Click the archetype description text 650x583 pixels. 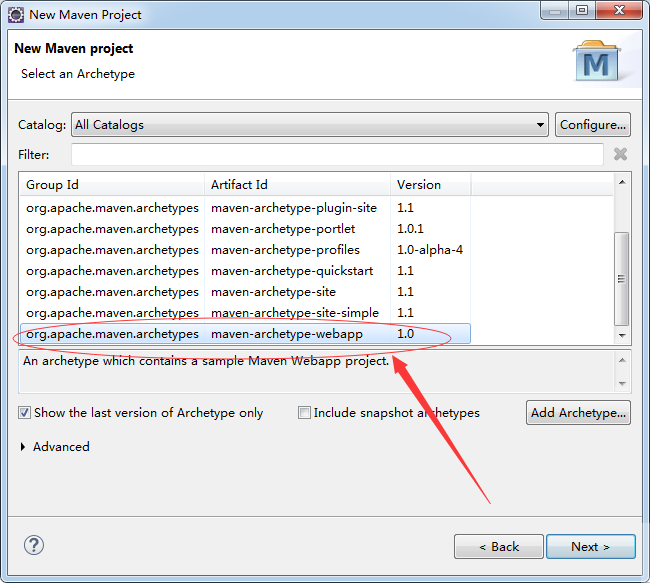pyautogui.click(x=206, y=361)
